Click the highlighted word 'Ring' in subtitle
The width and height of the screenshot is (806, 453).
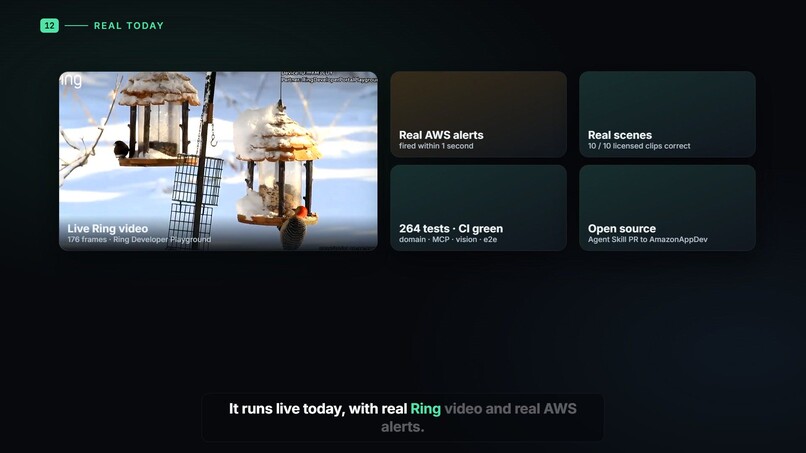coord(425,409)
